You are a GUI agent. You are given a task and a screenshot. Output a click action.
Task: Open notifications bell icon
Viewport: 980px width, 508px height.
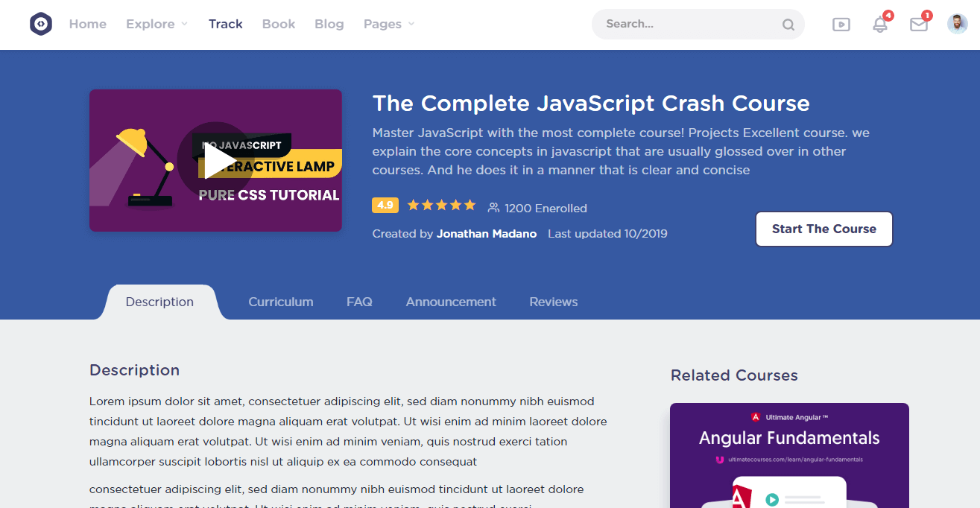tap(880, 25)
